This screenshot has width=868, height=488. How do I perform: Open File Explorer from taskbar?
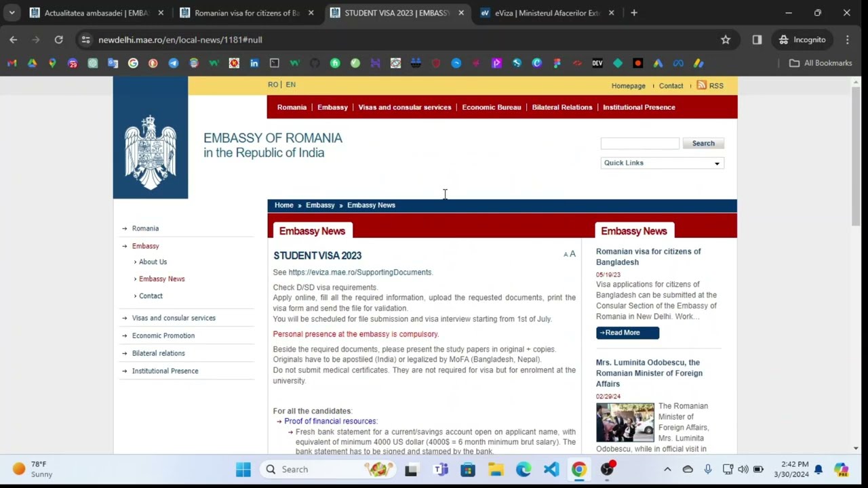point(496,469)
